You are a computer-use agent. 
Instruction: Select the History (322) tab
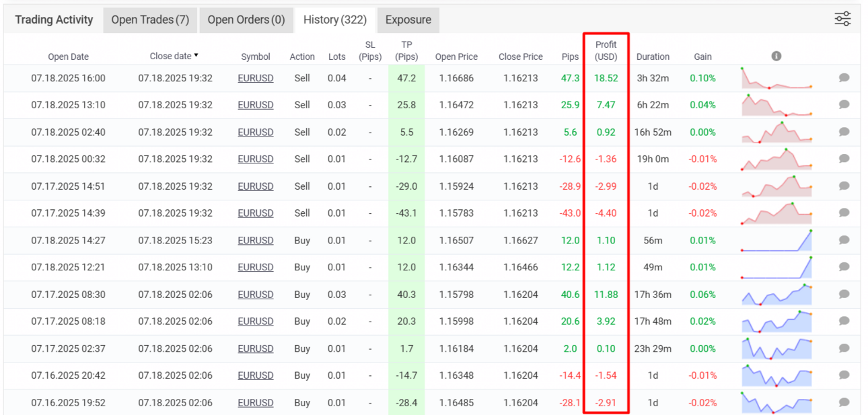point(335,20)
